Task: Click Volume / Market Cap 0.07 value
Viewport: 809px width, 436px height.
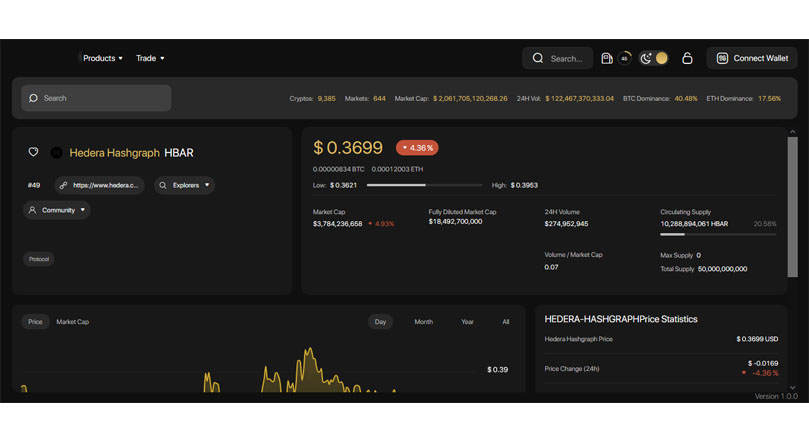Action: (551, 267)
